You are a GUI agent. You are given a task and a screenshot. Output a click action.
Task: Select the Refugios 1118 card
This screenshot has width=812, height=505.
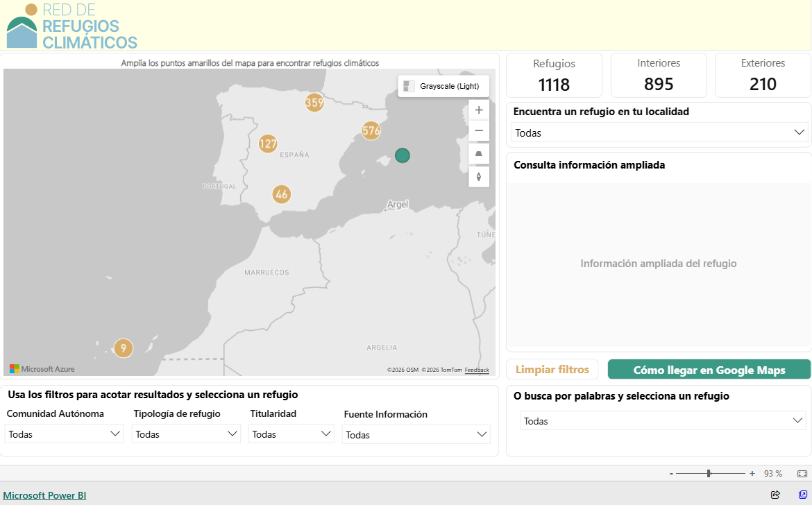point(554,75)
